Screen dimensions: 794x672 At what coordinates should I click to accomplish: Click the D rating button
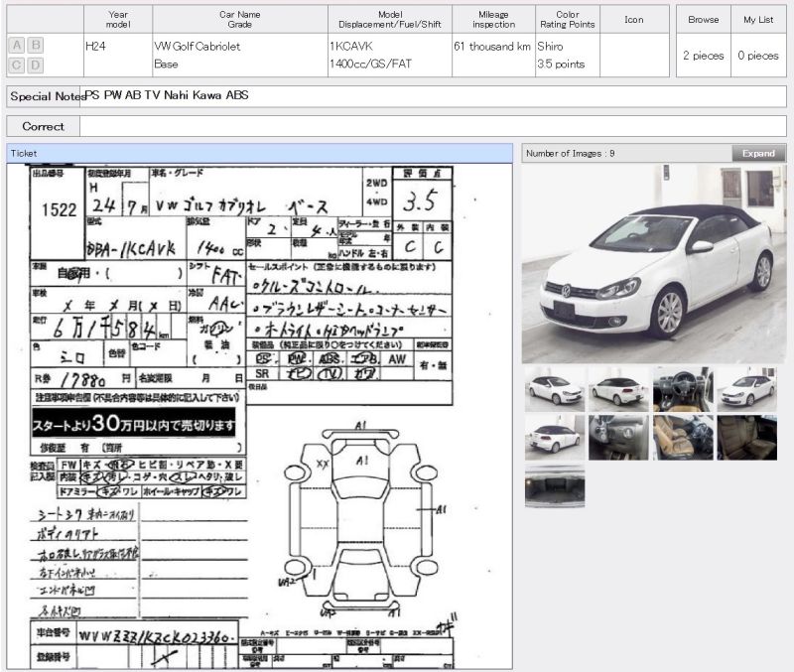pos(36,65)
